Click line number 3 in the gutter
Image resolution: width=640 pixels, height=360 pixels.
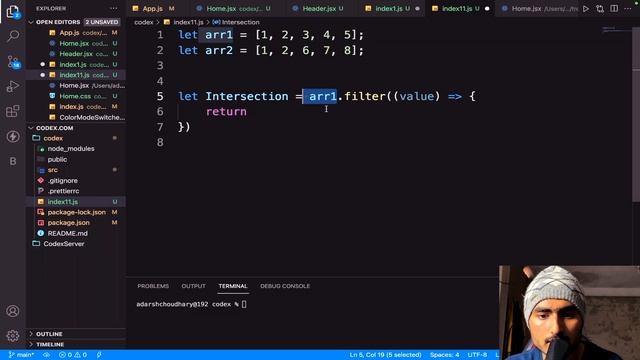(160, 66)
